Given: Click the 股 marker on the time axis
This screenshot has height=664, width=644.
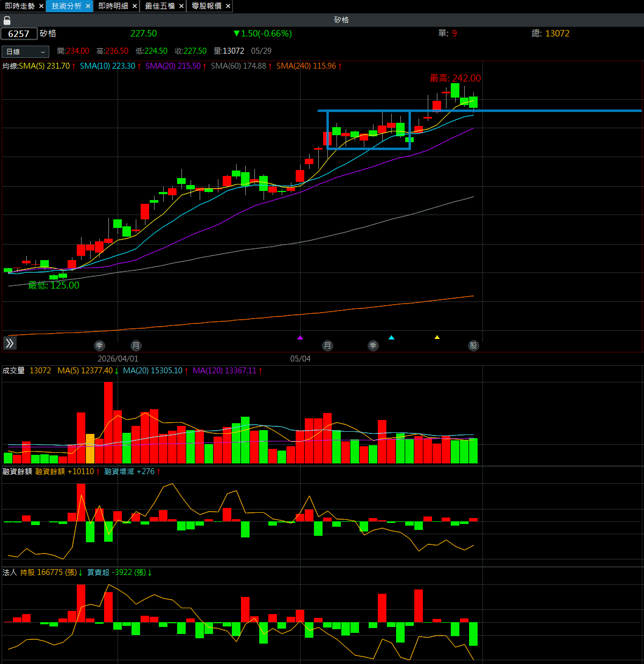Looking at the screenshot, I should pyautogui.click(x=473, y=346).
